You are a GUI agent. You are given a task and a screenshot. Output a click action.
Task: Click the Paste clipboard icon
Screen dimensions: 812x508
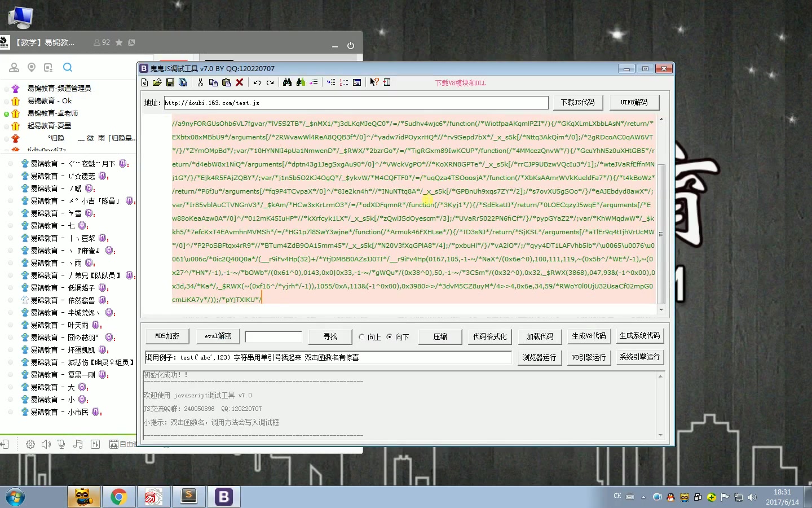[x=226, y=82]
